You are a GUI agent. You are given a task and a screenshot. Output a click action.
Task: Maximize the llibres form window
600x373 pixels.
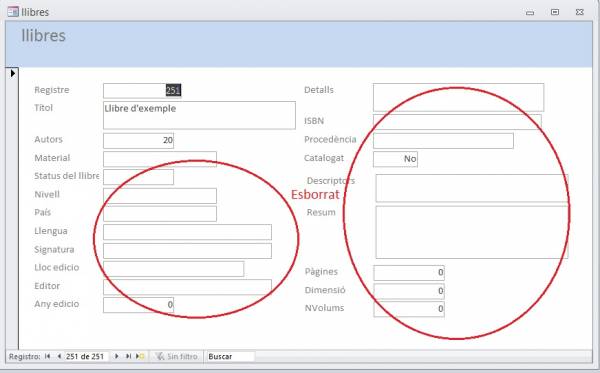tap(555, 12)
